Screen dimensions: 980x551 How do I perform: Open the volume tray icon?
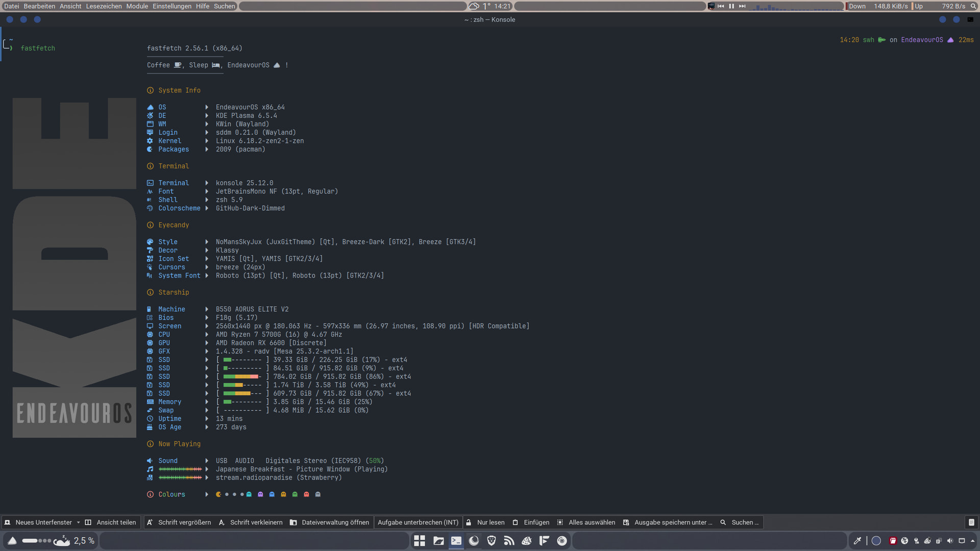(x=950, y=541)
